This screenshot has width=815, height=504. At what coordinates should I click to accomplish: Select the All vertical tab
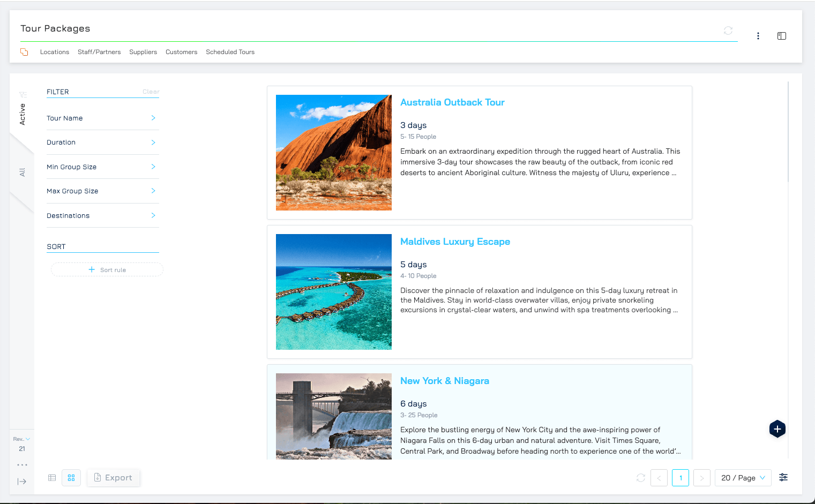point(22,172)
